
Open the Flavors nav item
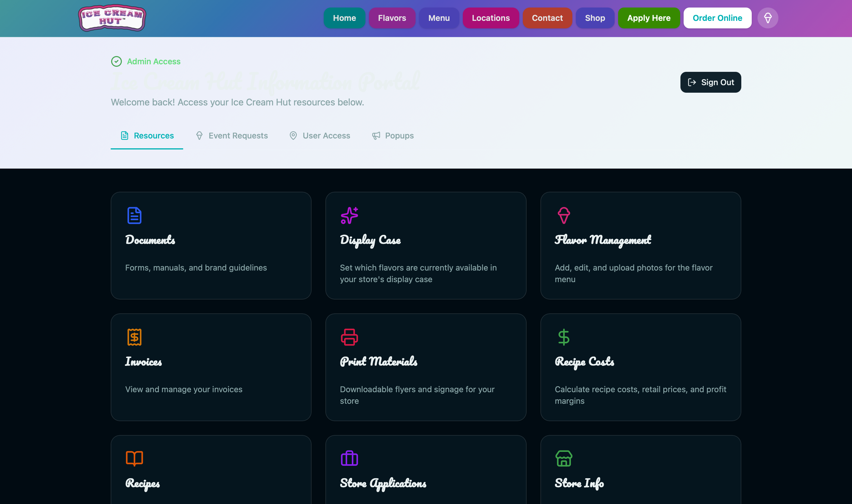coord(392,18)
